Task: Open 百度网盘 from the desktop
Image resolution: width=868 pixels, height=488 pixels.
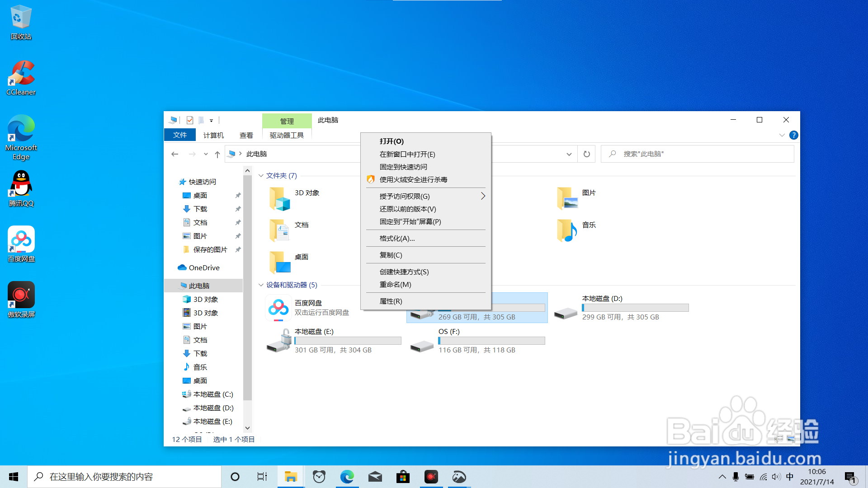Action: 21,239
